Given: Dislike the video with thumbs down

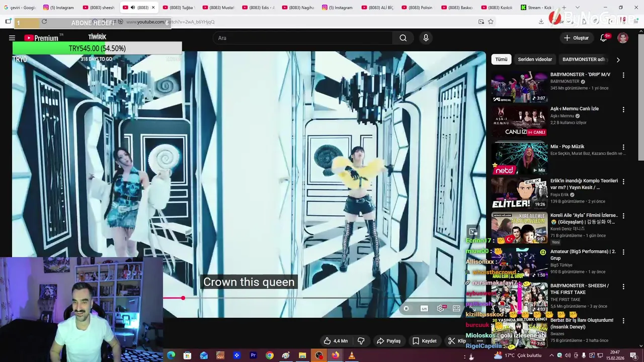Looking at the screenshot, I should (361, 341).
